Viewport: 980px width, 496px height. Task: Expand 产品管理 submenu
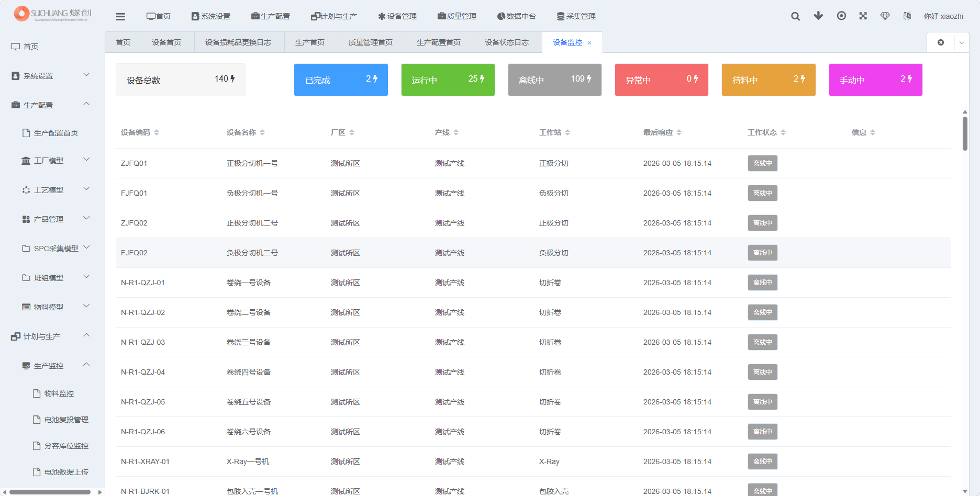[86, 218]
